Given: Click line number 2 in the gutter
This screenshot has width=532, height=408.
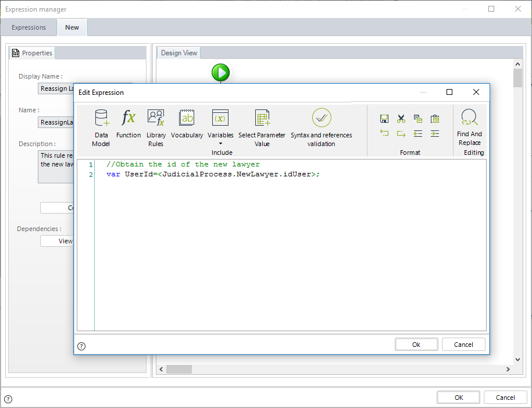Looking at the screenshot, I should click(91, 175).
